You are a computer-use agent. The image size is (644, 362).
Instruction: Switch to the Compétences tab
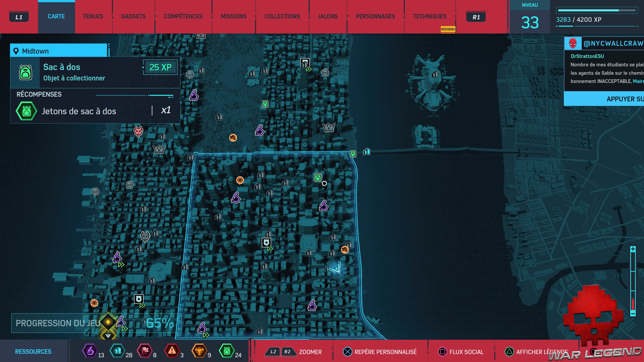click(x=183, y=16)
